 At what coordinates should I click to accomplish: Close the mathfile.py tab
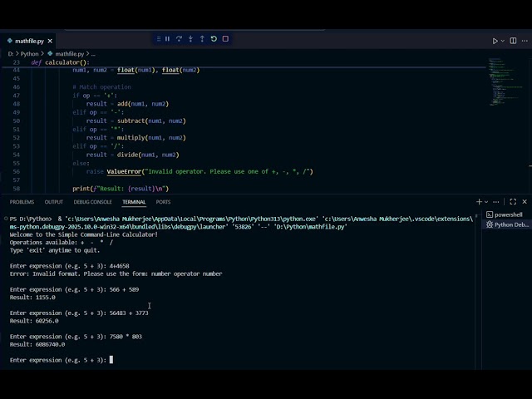pos(50,41)
